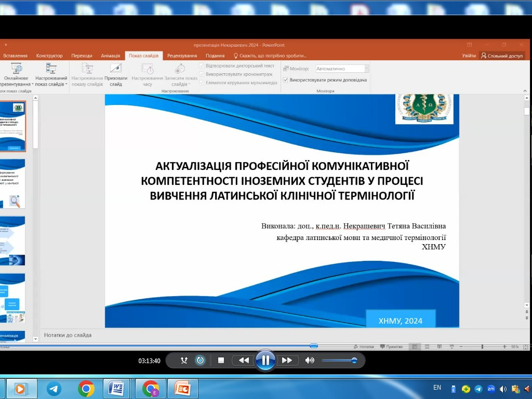Image resolution: width=532 pixels, height=399 pixels.
Task: Open Windows Media Player from the taskbar
Action: 21,389
